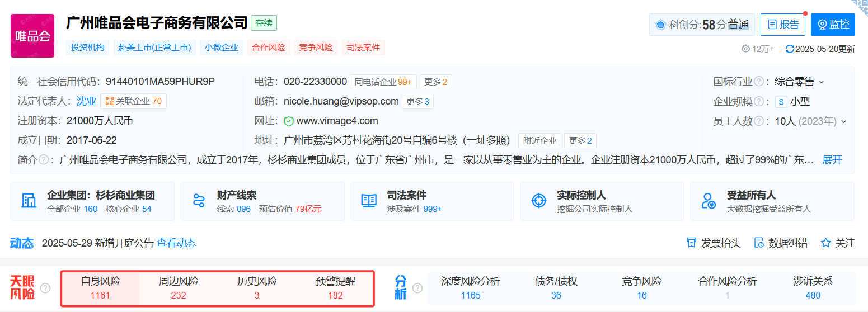Viewport: 868px width, 312px height.
Task: Click the 附近企业 button
Action: point(540,140)
